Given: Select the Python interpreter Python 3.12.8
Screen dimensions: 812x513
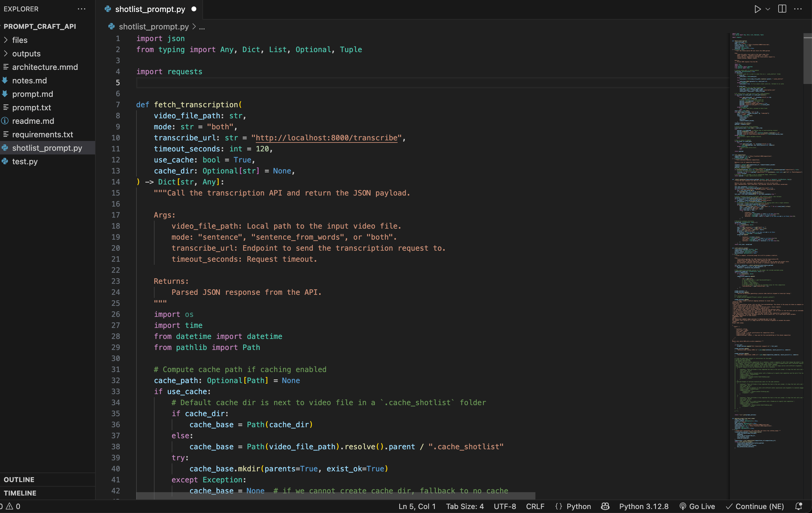Looking at the screenshot, I should pos(644,506).
